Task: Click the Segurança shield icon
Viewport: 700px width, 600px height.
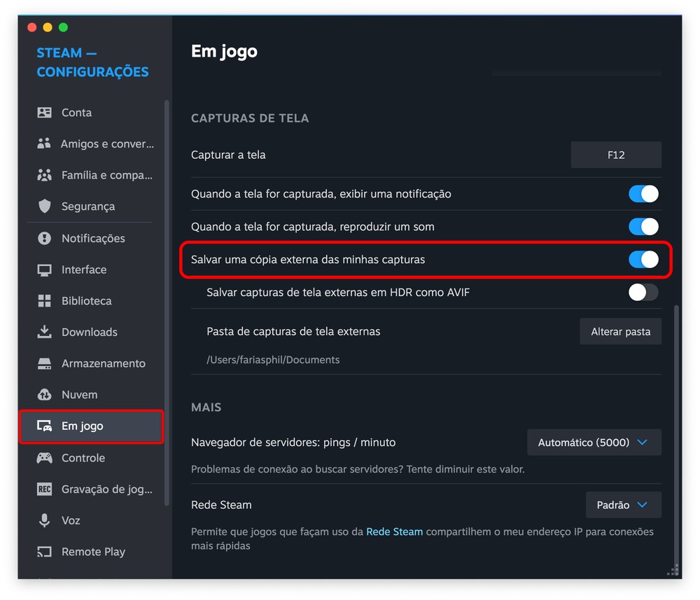Action: coord(44,207)
